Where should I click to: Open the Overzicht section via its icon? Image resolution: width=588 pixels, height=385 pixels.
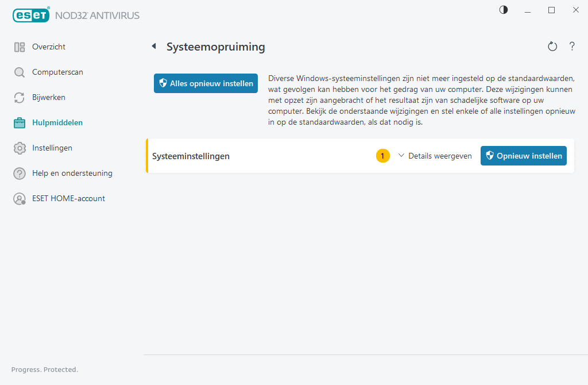pos(19,47)
